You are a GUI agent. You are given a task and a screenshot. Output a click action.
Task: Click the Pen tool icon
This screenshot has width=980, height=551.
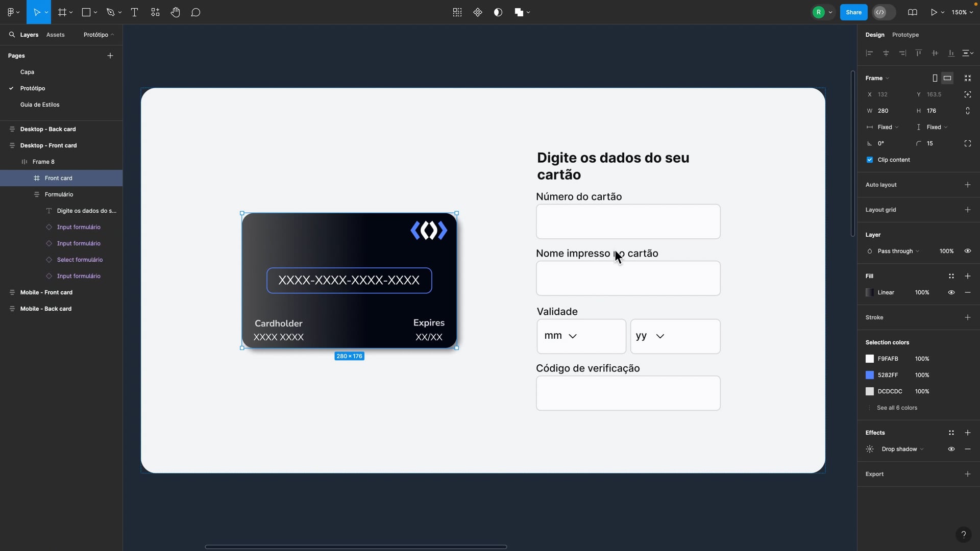(110, 12)
